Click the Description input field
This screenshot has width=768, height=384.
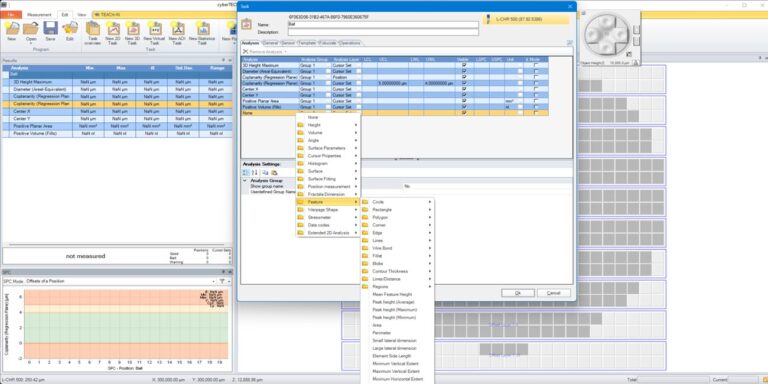click(x=383, y=32)
